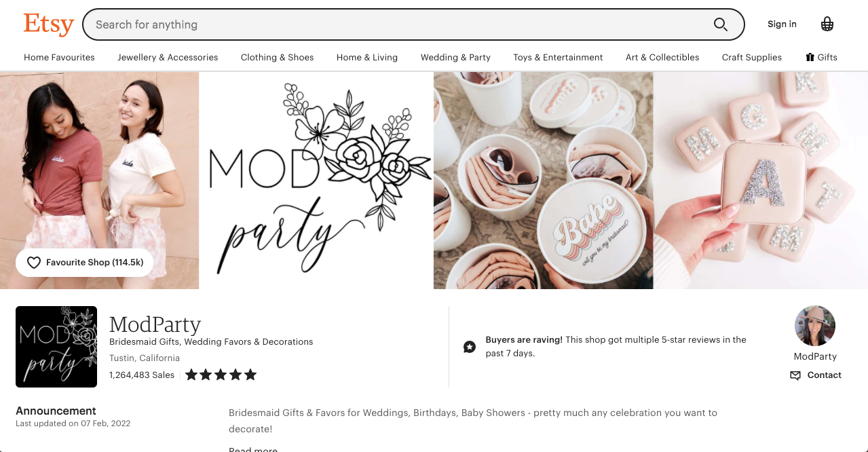Click the shop owner avatar photo
Image resolution: width=868 pixels, height=452 pixels.
[x=815, y=326]
